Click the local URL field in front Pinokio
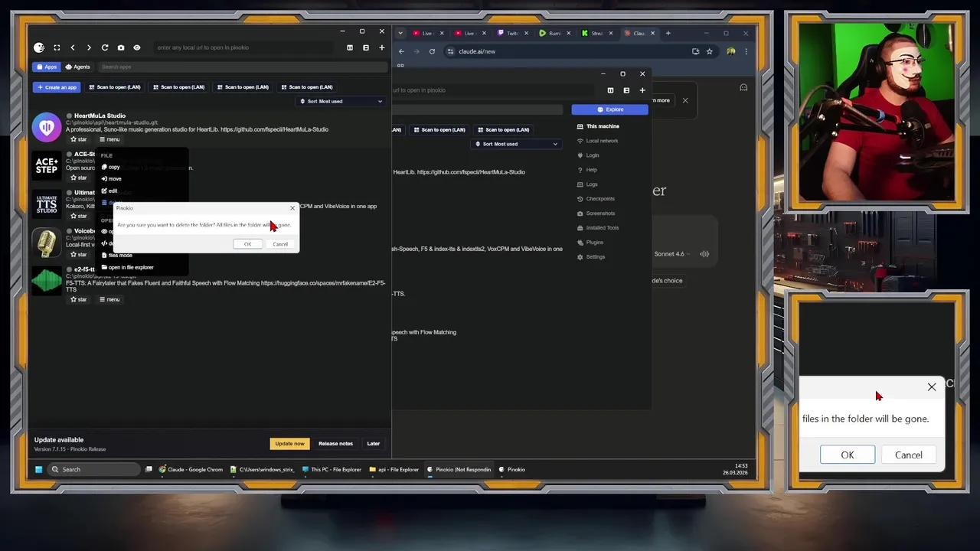 243,47
